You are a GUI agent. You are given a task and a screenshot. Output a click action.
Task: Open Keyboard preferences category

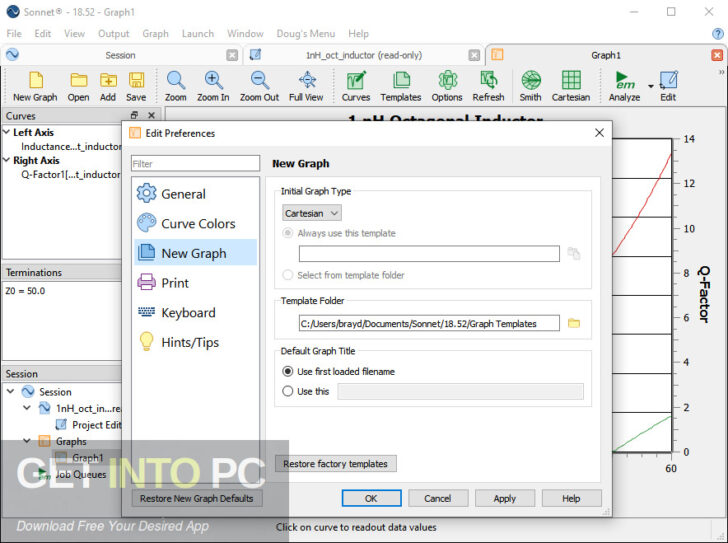point(195,312)
